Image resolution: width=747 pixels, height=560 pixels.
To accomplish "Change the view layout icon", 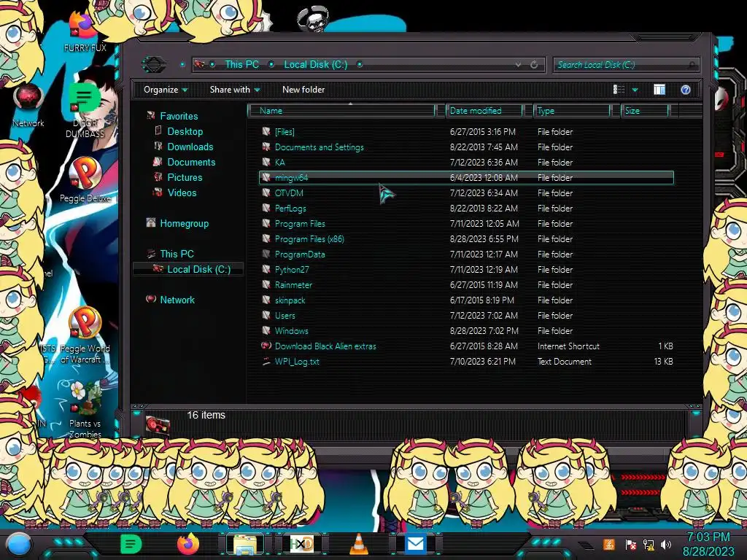I will coord(619,90).
